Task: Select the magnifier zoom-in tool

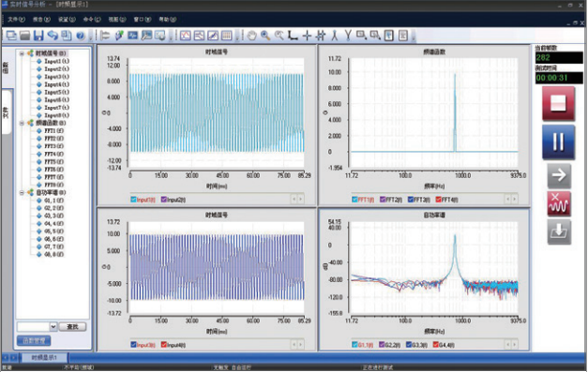Action: pyautogui.click(x=265, y=36)
